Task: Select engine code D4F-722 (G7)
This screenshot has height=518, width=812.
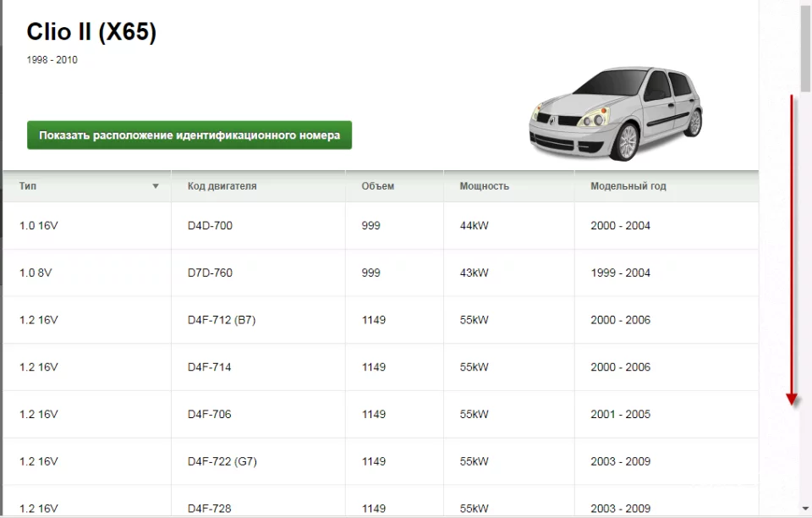Action: [222, 461]
